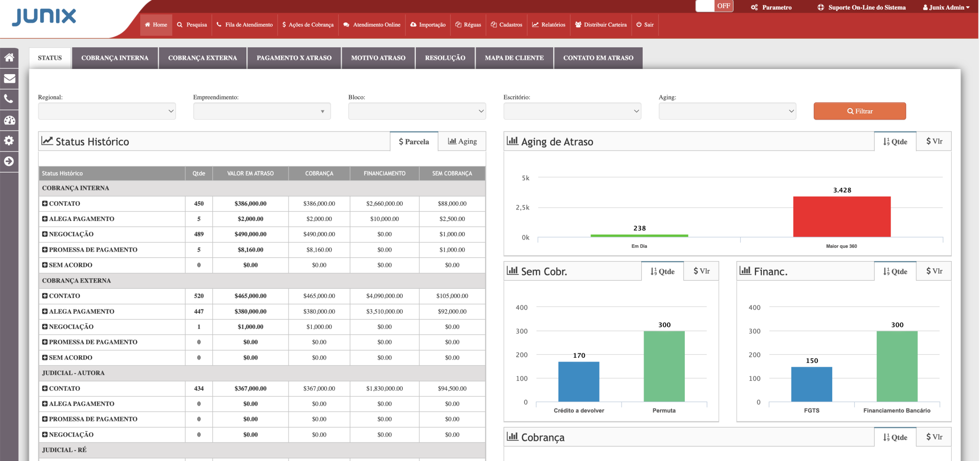Screen dimensions: 980x461
Task: Click the Junix logo
Action: coord(44,17)
